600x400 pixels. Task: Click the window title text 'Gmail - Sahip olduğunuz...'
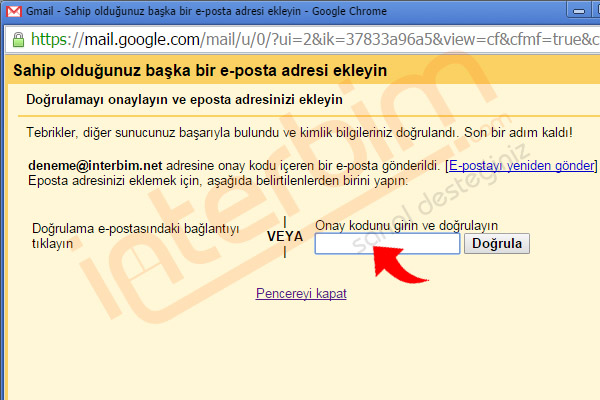206,11
